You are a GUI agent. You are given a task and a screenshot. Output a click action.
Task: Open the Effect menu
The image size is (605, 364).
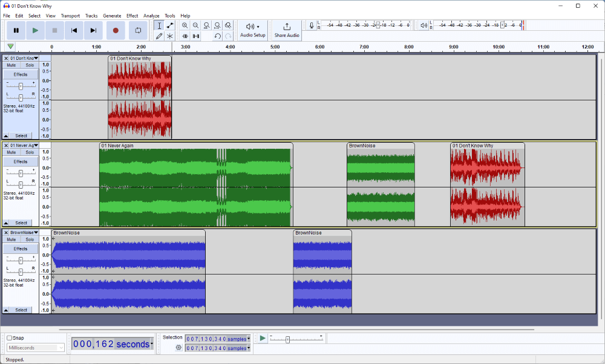click(x=132, y=16)
